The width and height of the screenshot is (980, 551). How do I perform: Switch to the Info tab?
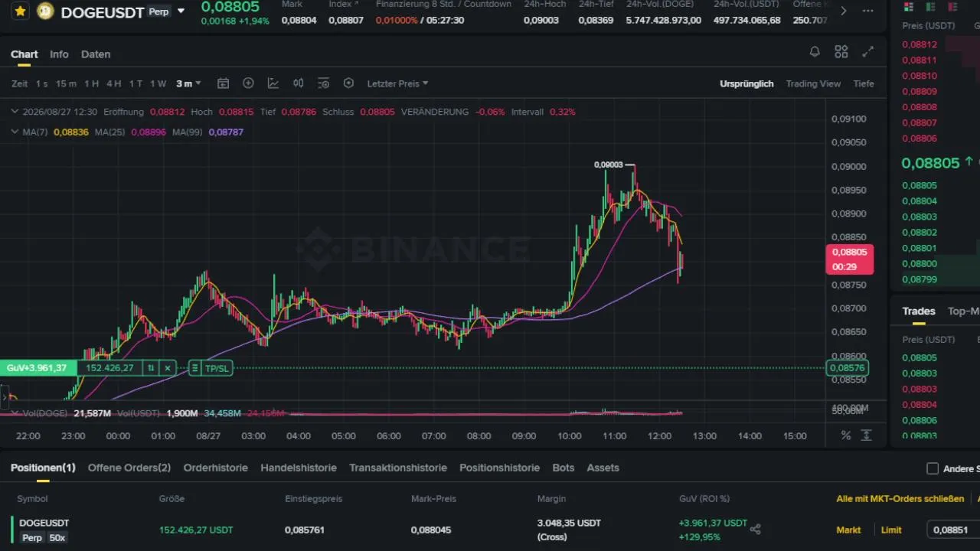tap(59, 54)
